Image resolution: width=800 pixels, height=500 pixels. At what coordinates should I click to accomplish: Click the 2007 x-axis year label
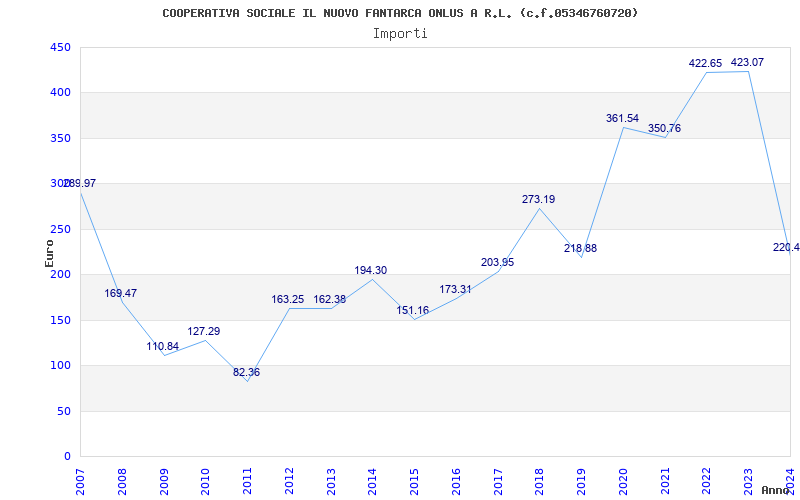click(x=80, y=482)
